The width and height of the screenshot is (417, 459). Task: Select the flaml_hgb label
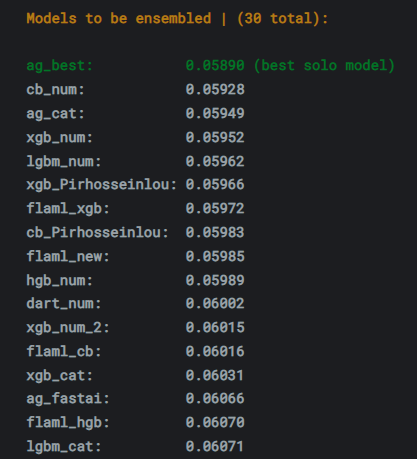click(x=68, y=423)
